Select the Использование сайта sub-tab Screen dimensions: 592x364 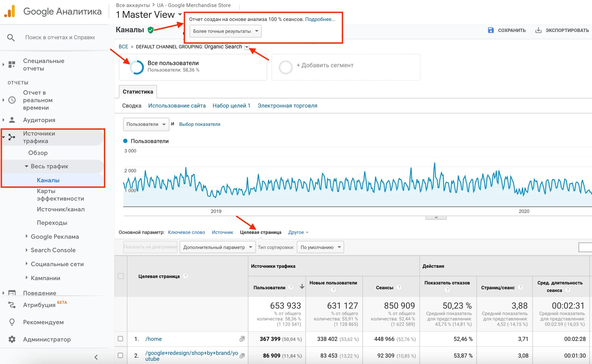(177, 106)
